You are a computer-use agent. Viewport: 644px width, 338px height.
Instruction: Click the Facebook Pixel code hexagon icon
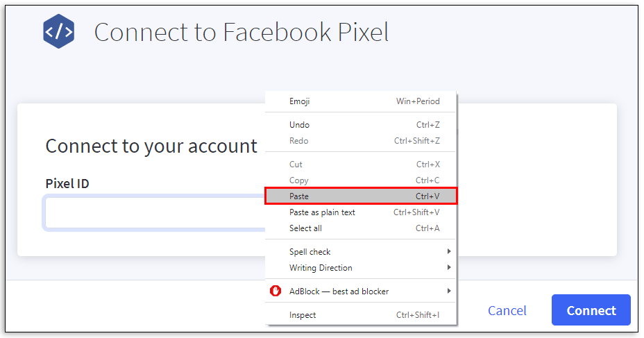pyautogui.click(x=58, y=32)
